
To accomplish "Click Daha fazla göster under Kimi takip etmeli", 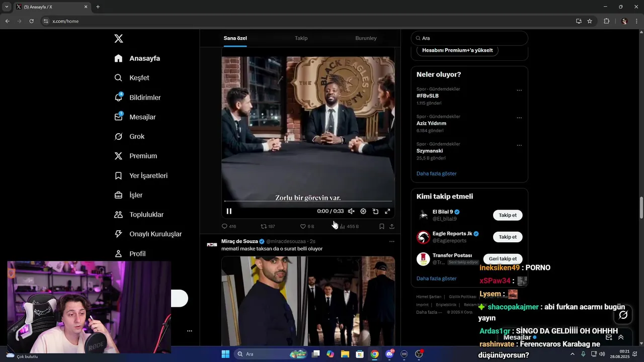I will [436, 279].
